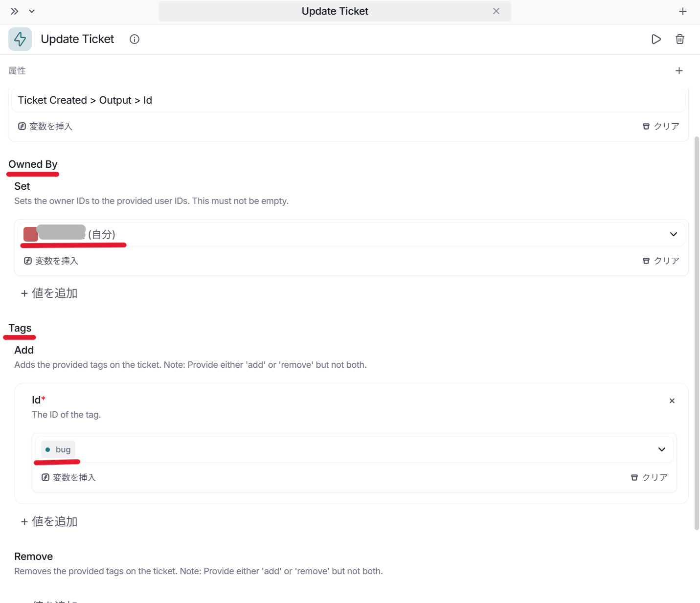Open info tooltip beside Update Ticket title
Image resolution: width=700 pixels, height=603 pixels.
(135, 39)
